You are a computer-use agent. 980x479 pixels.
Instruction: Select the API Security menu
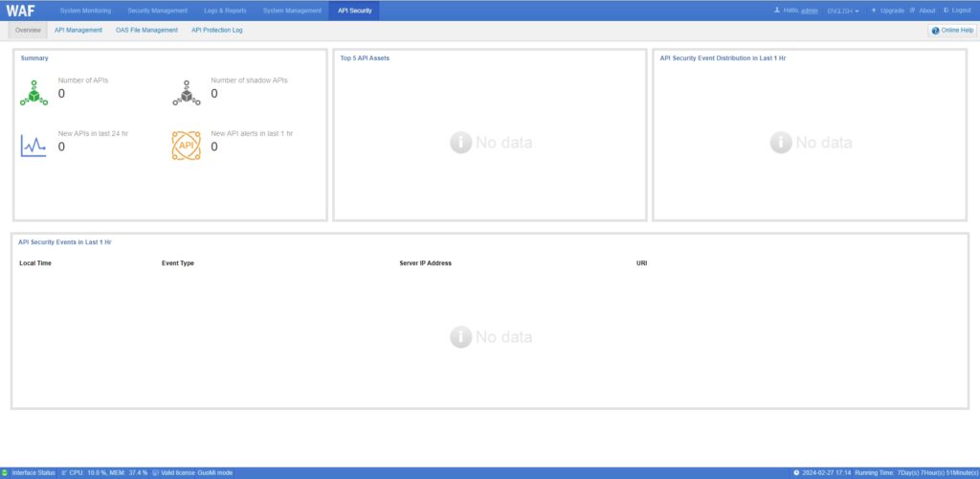point(354,11)
